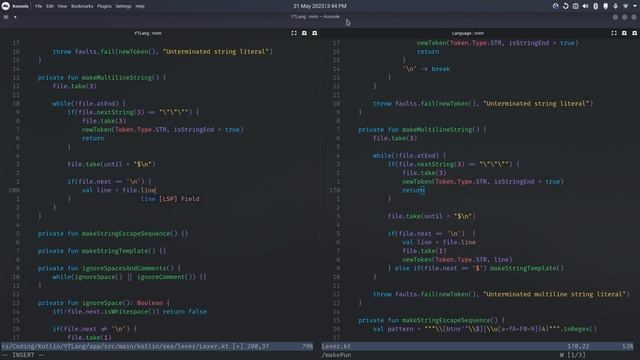The image size is (640, 360).
Task: Open the Wi-Fi network tray icon
Action: pos(626,6)
